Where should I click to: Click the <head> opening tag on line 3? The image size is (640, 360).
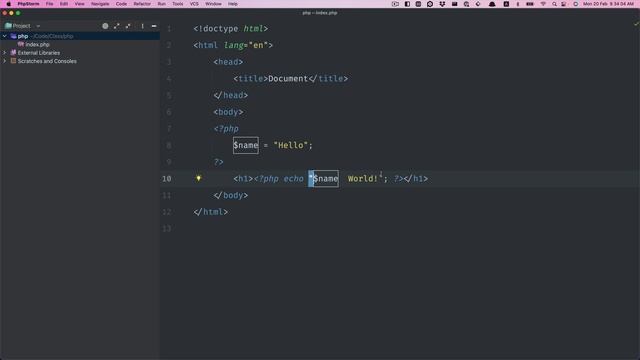(x=228, y=62)
